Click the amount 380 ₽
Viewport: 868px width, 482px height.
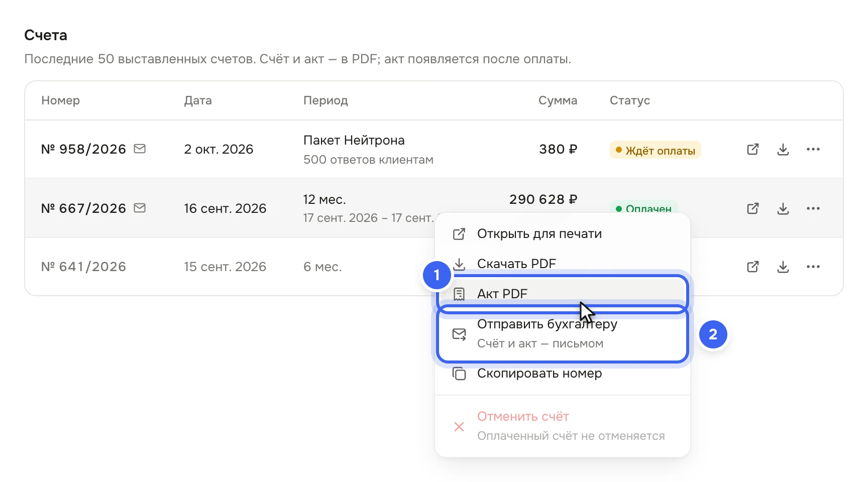558,149
